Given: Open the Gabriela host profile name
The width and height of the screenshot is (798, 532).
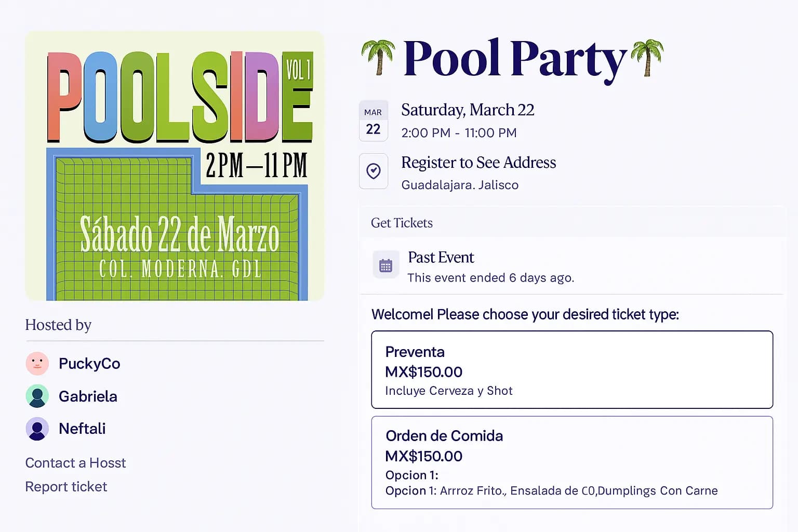Looking at the screenshot, I should click(88, 396).
